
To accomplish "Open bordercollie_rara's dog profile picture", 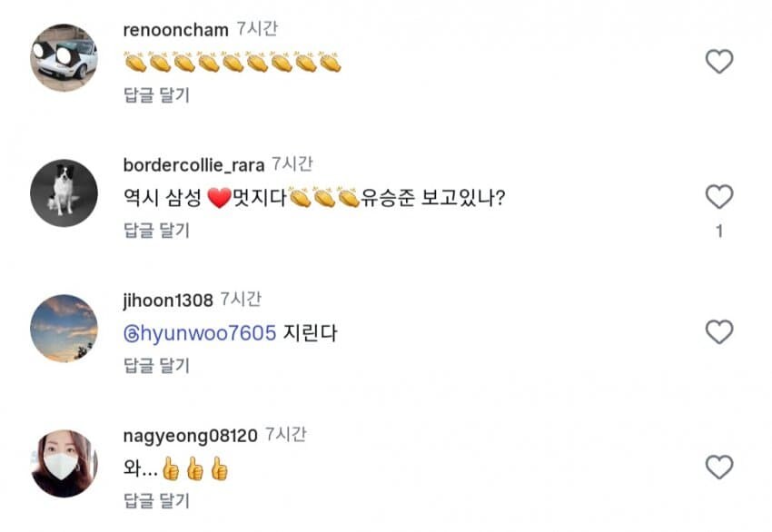I will click(64, 192).
